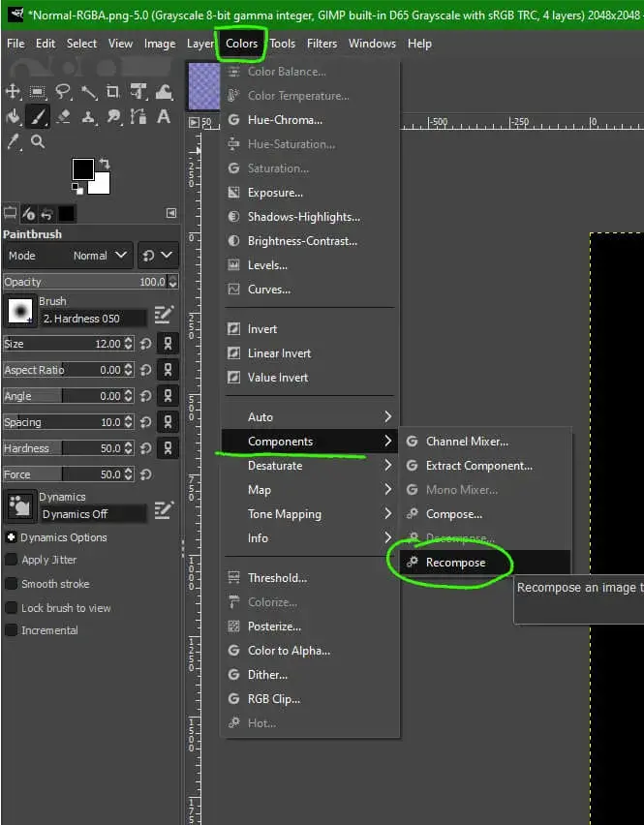Choose Color to Alpha menu entry

pyautogui.click(x=289, y=651)
